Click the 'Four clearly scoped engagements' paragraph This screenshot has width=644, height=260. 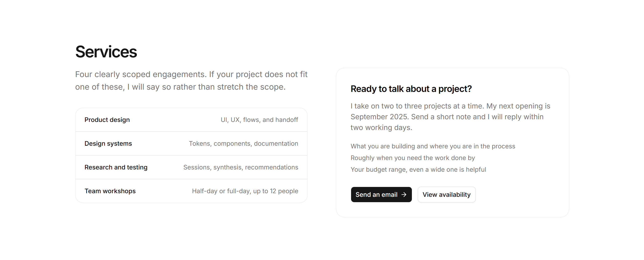(191, 81)
